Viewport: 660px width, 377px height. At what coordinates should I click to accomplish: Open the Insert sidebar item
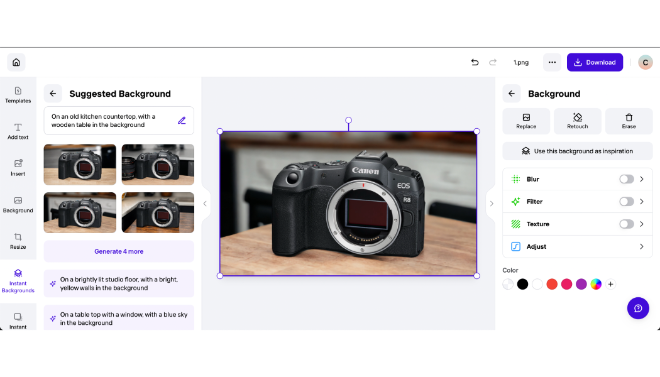coord(18,168)
